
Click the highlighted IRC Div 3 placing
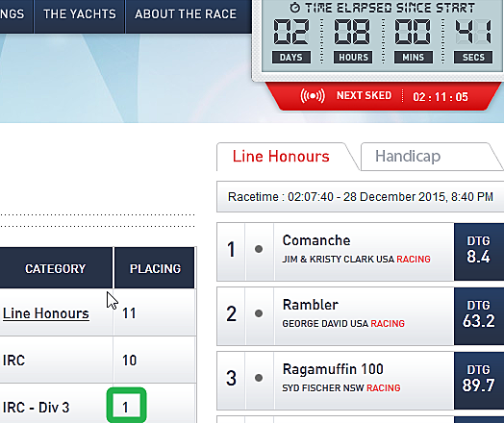coord(126,406)
